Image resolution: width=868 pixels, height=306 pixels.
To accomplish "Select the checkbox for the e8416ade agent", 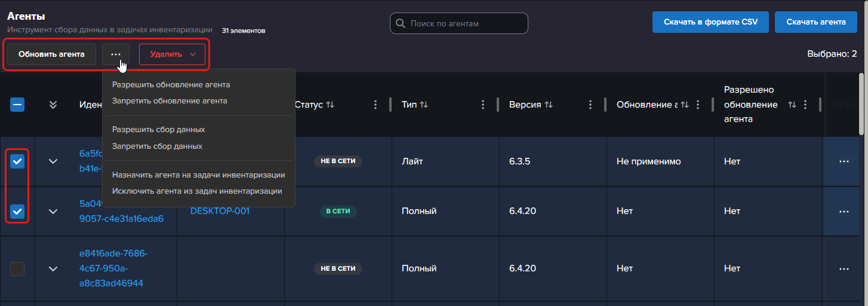I will (x=17, y=269).
